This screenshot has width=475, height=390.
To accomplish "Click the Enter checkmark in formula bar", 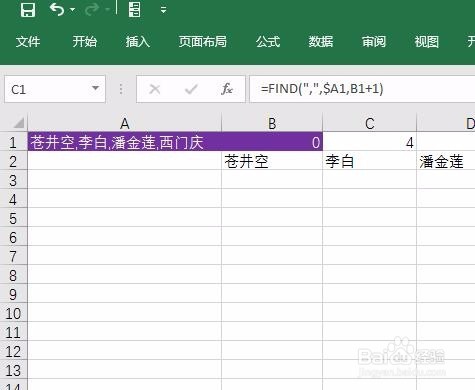I will pyautogui.click(x=191, y=89).
